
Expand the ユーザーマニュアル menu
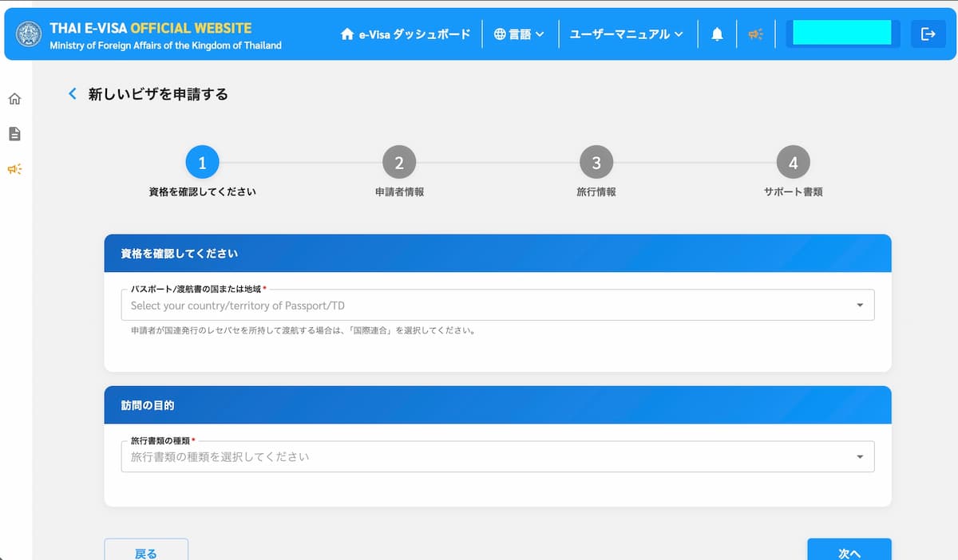coord(626,34)
